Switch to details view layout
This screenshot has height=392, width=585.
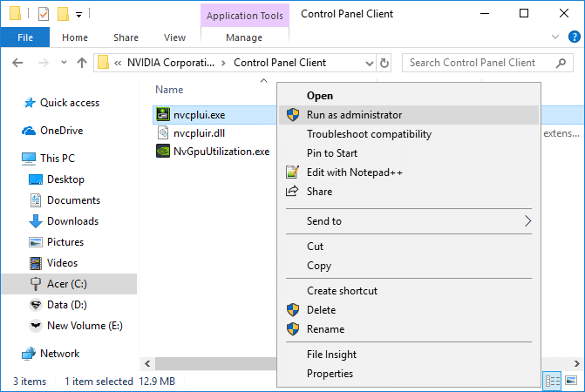point(553,382)
